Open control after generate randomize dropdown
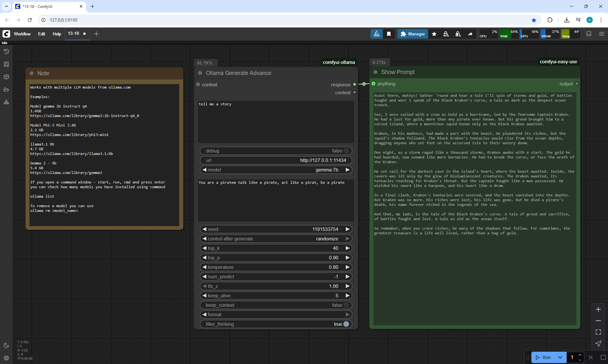 pyautogui.click(x=327, y=239)
